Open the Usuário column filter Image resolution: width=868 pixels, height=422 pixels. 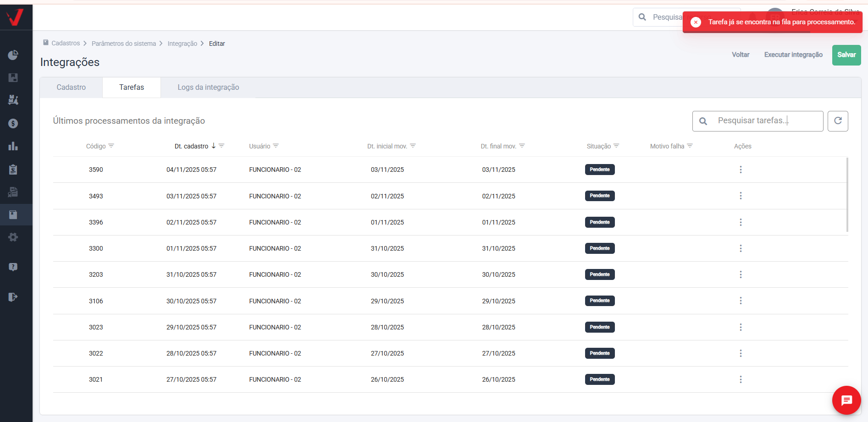276,146
